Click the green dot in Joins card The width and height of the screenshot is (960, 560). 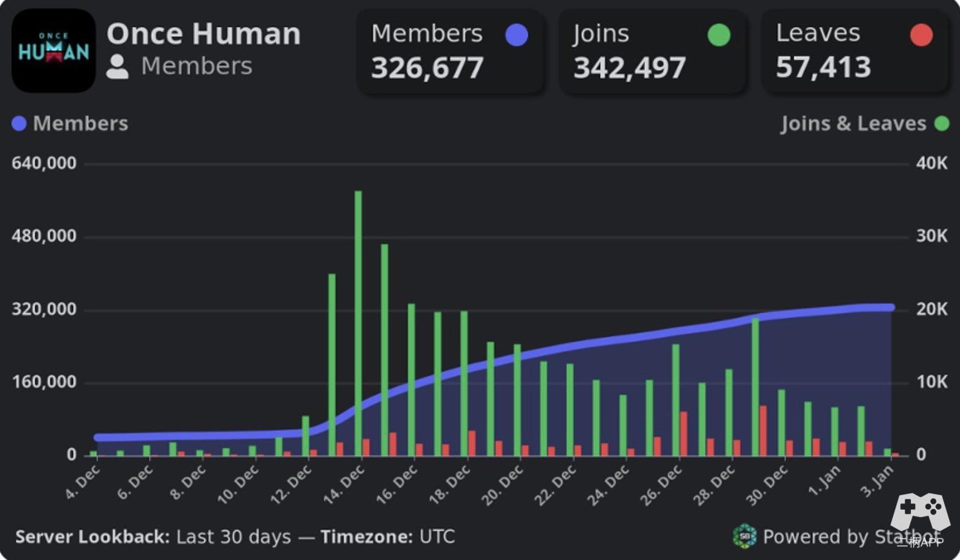[718, 35]
